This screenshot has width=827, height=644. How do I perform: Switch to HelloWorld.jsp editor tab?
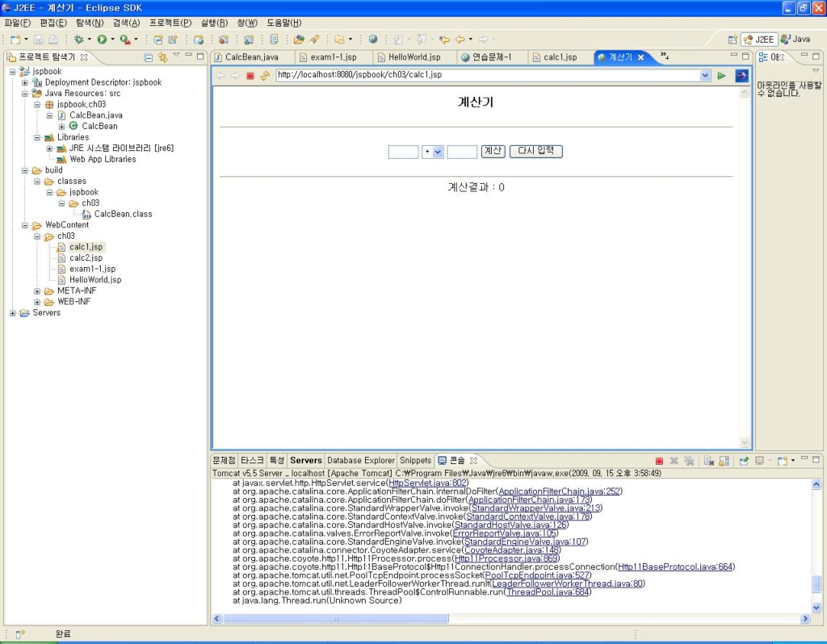tap(414, 57)
